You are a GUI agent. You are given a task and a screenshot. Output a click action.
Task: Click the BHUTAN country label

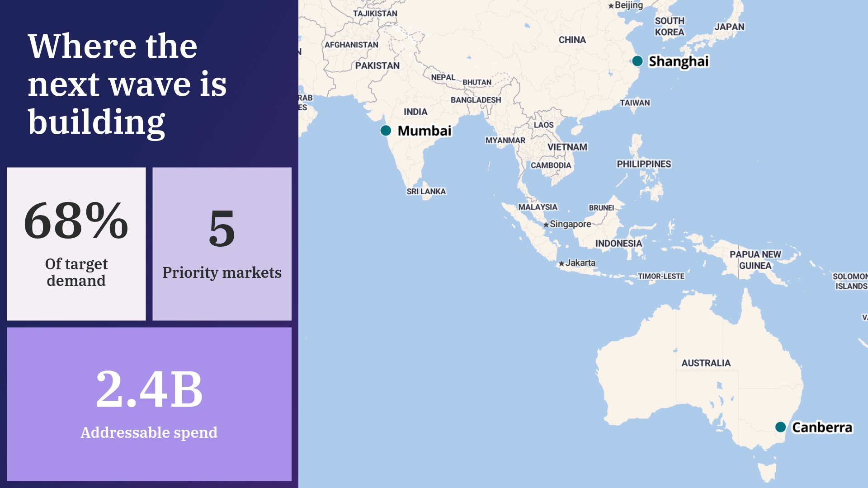(x=476, y=82)
